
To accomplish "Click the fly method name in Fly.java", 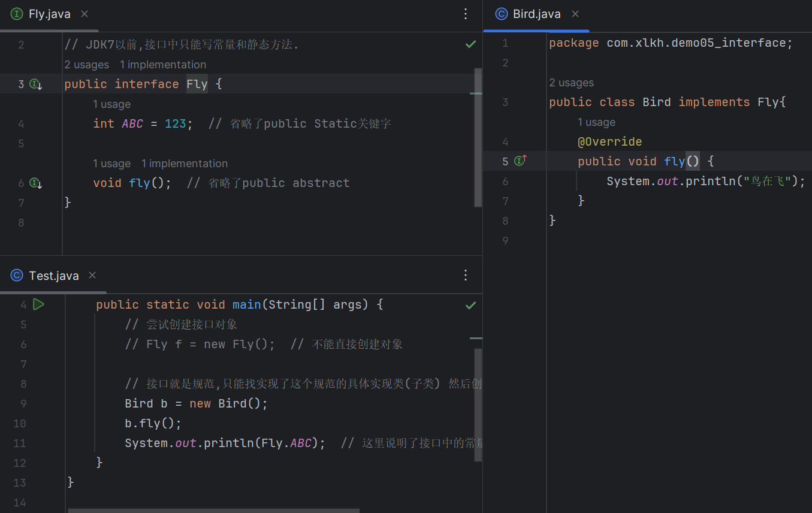I will tap(140, 183).
